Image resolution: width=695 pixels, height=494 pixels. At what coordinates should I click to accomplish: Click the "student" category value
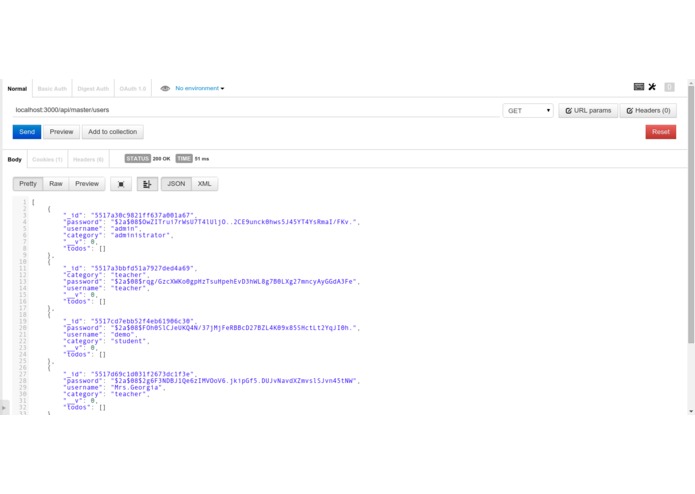pyautogui.click(x=129, y=341)
